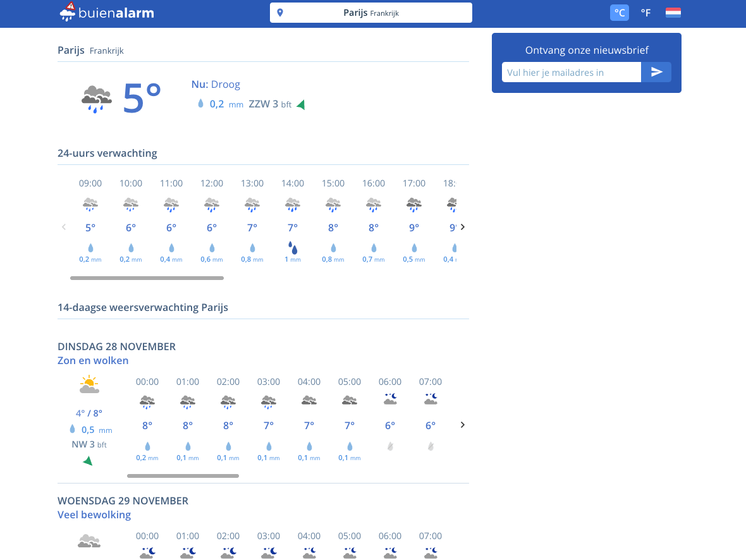Click the large current weather rain cloud icon
This screenshot has height=560, width=746.
pyautogui.click(x=97, y=99)
